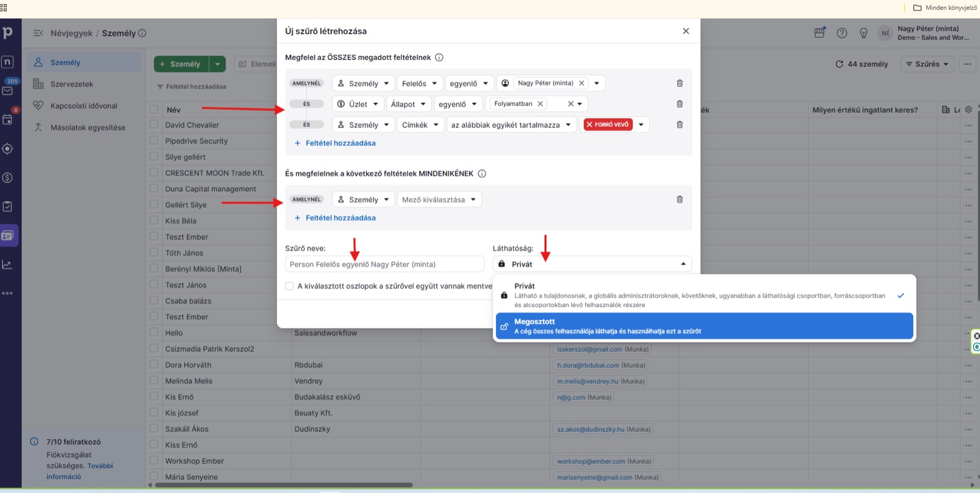Toggle saving selected columns with filter checkbox
The height and width of the screenshot is (493, 980).
[289, 286]
